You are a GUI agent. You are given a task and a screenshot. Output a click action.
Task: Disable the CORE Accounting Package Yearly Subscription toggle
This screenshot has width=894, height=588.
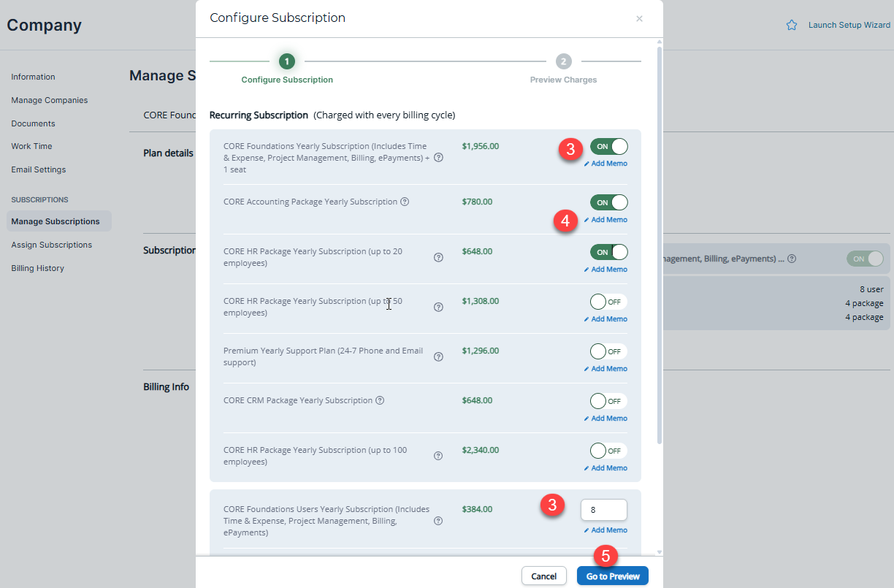[609, 202]
